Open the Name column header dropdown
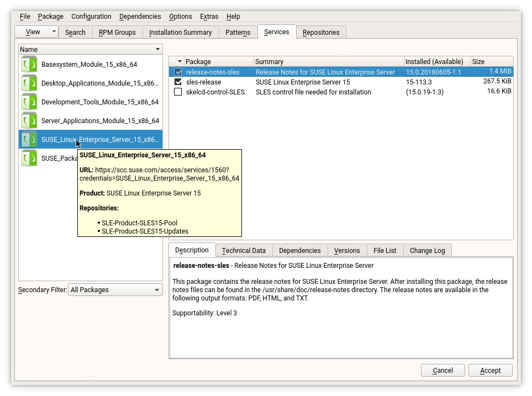532x396 pixels. pos(157,50)
